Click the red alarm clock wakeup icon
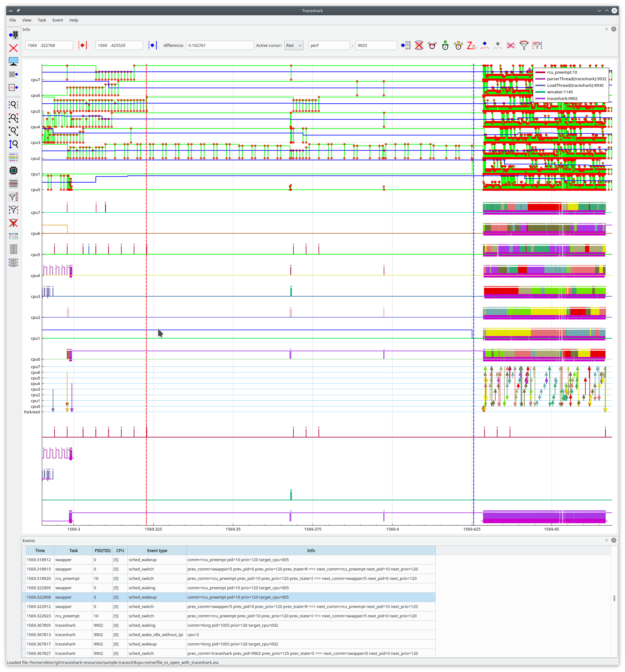The image size is (625, 672). [432, 45]
